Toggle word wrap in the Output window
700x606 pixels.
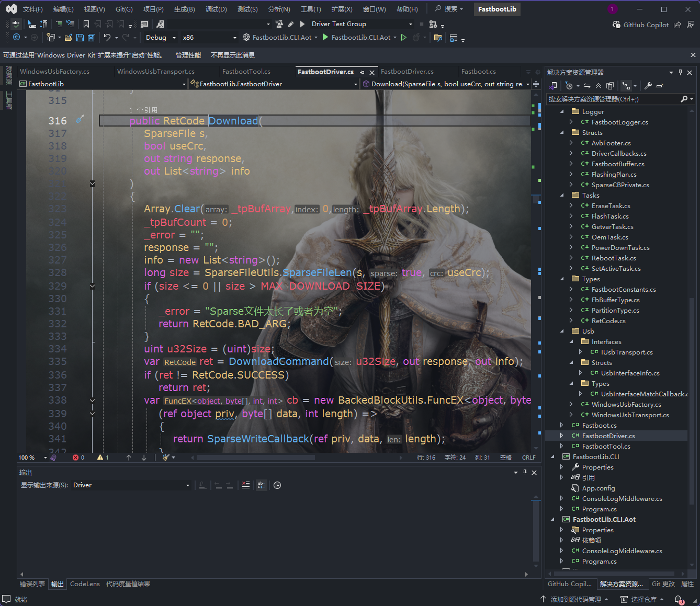[x=262, y=485]
